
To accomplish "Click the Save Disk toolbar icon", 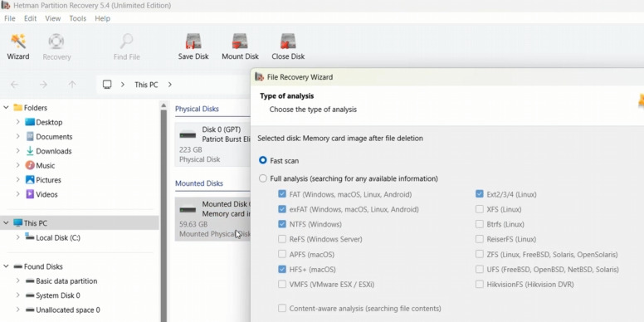I will [x=193, y=41].
